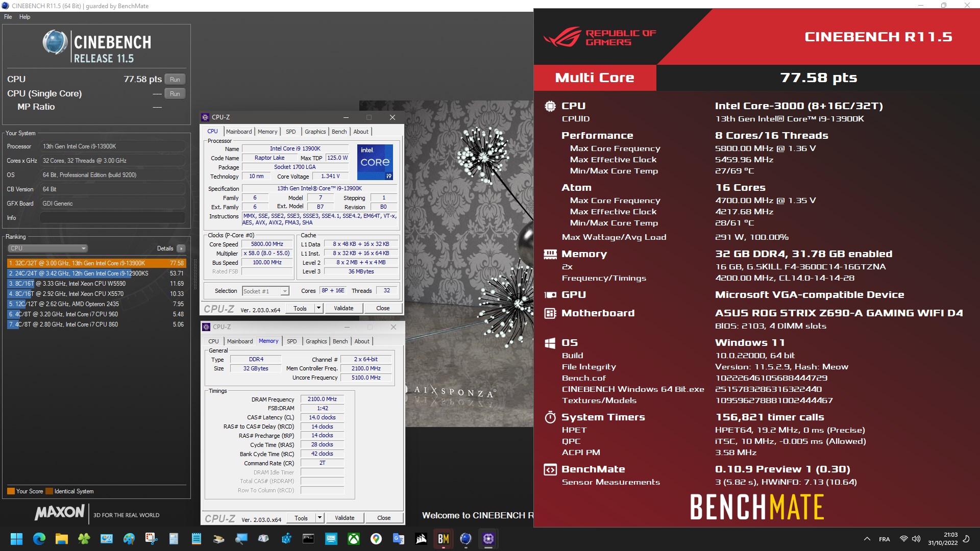Click the orange Your Score legend swatch
The image size is (980, 551).
pyautogui.click(x=11, y=491)
